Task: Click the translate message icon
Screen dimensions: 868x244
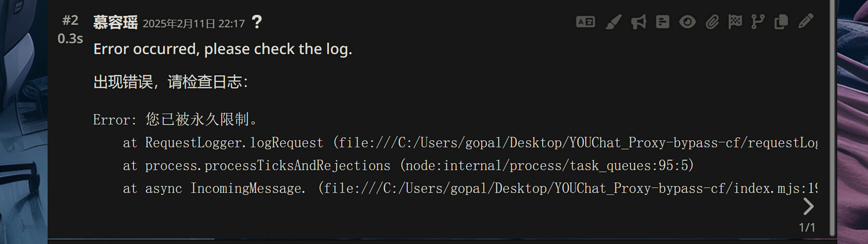Action: tap(585, 22)
